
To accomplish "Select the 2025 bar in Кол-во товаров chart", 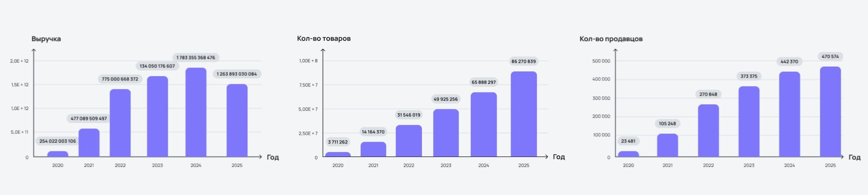I will pyautogui.click(x=523, y=114).
